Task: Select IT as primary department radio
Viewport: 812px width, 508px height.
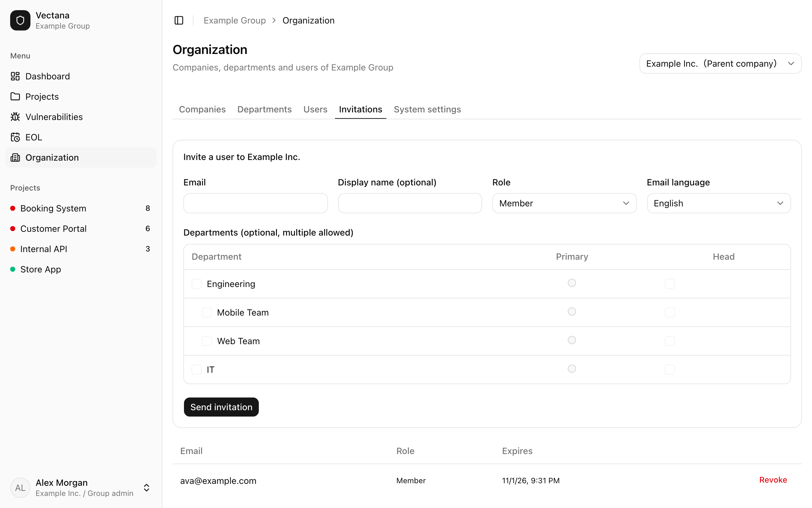Action: (572, 369)
